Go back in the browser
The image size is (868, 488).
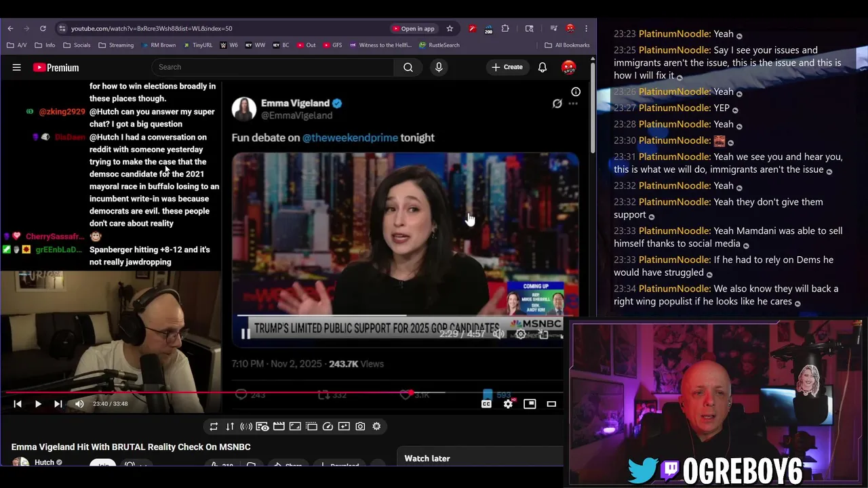[10, 28]
